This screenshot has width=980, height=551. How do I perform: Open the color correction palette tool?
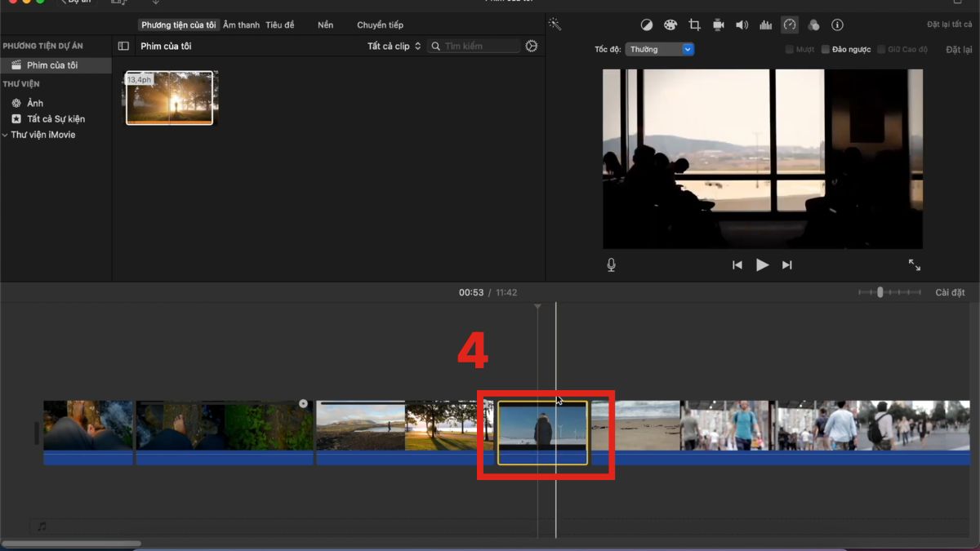[x=670, y=25]
